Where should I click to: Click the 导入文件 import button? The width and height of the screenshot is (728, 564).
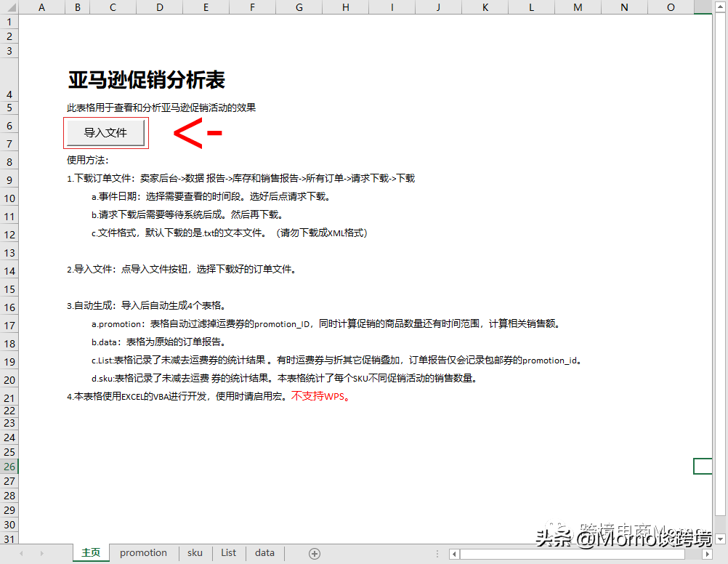point(105,133)
